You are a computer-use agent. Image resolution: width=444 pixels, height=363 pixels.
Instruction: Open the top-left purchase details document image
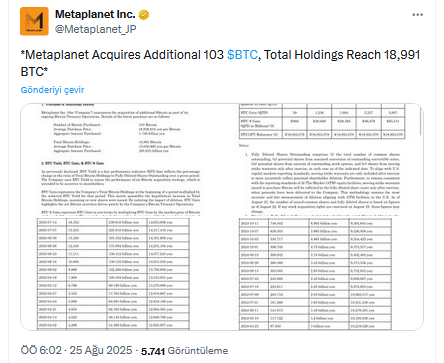tap(120, 159)
